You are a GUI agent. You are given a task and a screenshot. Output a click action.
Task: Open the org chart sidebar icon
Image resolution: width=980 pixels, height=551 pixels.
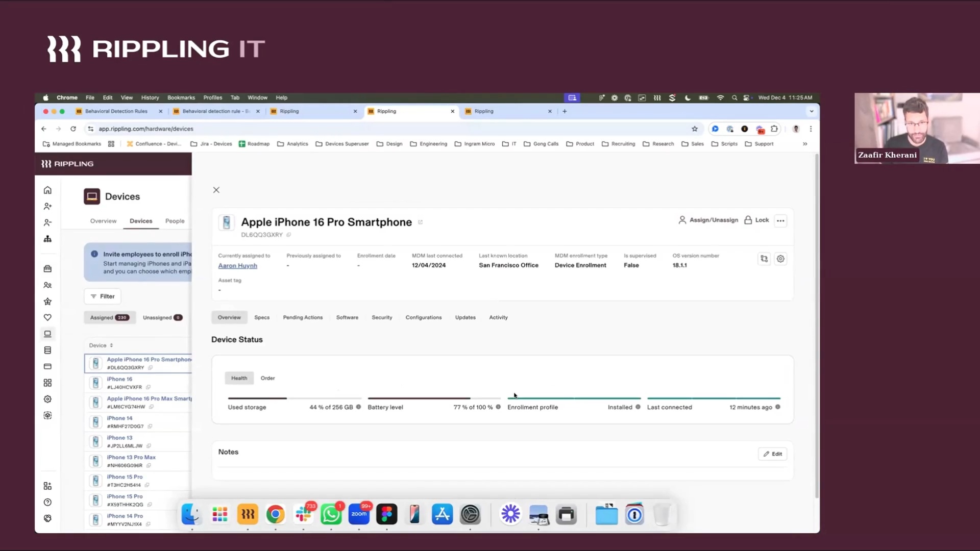[47, 239]
